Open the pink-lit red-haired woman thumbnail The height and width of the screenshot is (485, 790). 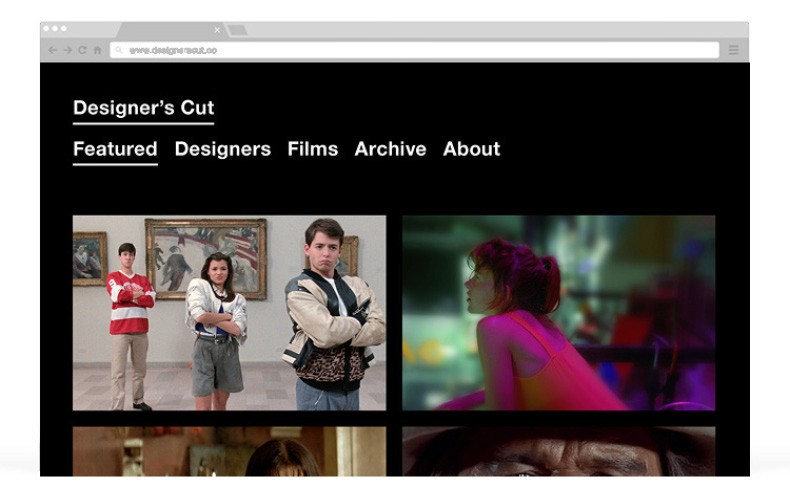[x=559, y=313]
